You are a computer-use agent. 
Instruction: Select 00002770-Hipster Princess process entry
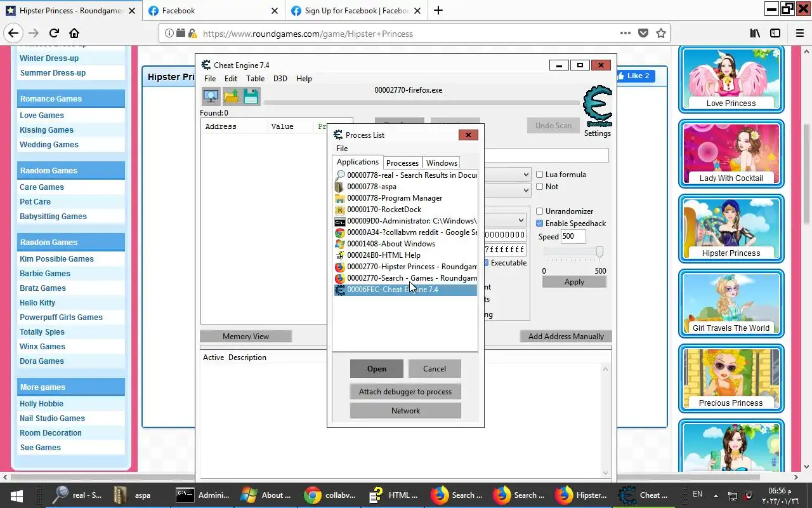click(x=406, y=267)
